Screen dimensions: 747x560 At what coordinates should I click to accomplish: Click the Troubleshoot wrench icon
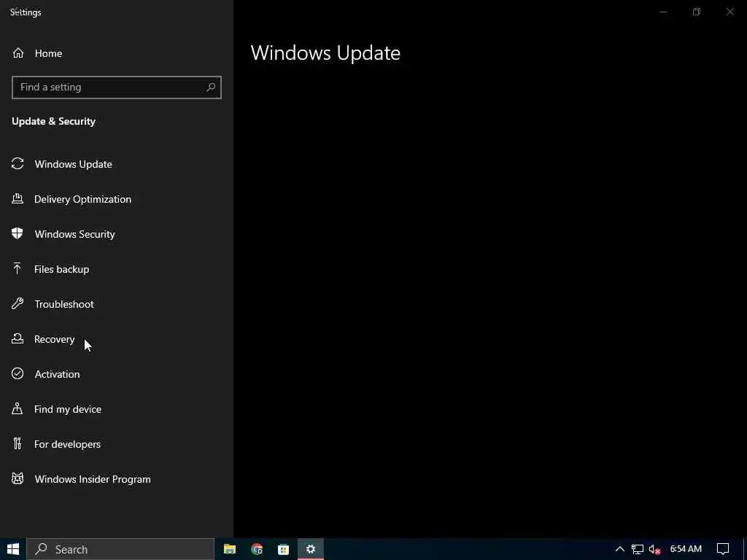click(18, 304)
